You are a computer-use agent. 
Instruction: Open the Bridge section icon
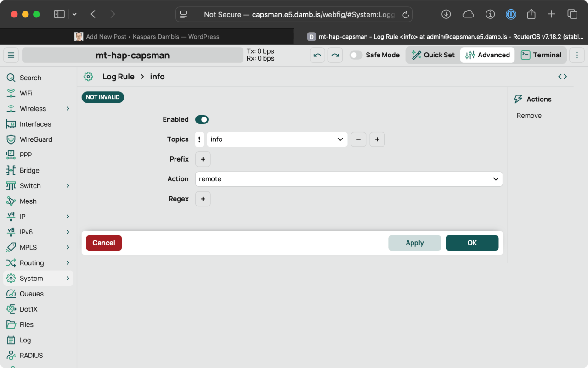click(x=10, y=170)
